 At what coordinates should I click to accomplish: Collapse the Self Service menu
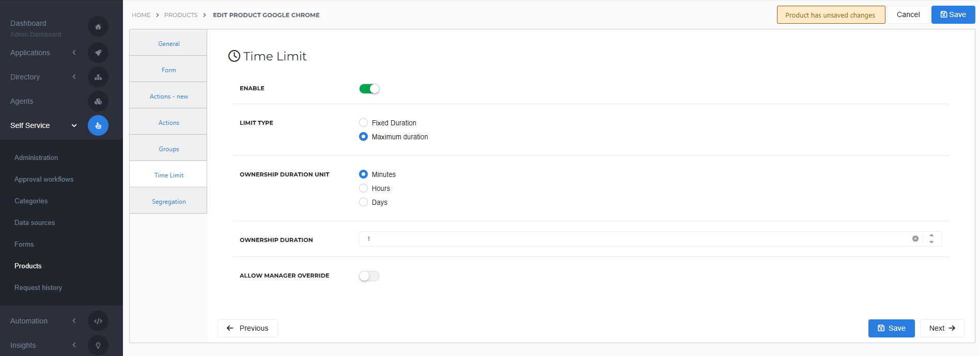point(74,125)
